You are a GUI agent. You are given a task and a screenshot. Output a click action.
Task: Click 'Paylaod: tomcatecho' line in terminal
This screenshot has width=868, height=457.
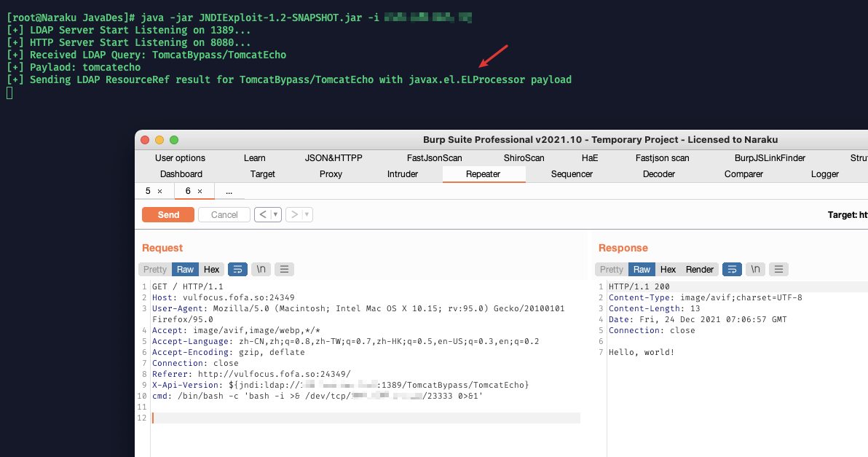coord(74,67)
